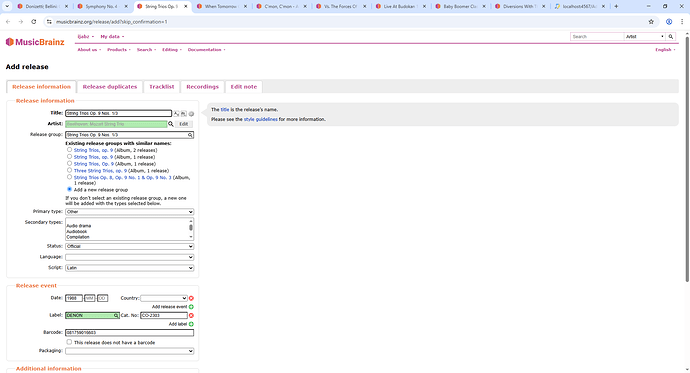
Task: Switch to the Tracklist tab
Action: [161, 87]
